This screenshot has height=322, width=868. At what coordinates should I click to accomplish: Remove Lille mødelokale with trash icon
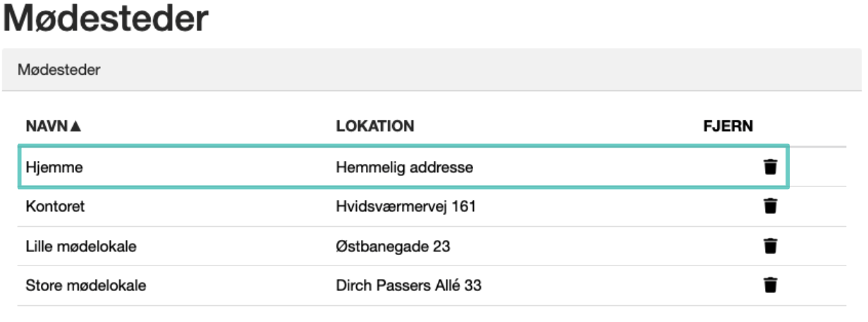[x=771, y=246]
